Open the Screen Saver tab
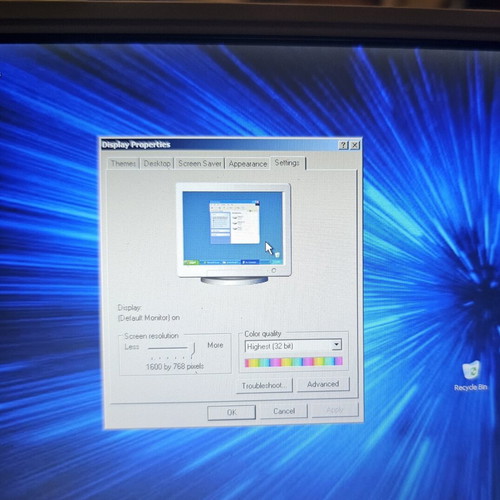The image size is (500, 500). [x=200, y=163]
